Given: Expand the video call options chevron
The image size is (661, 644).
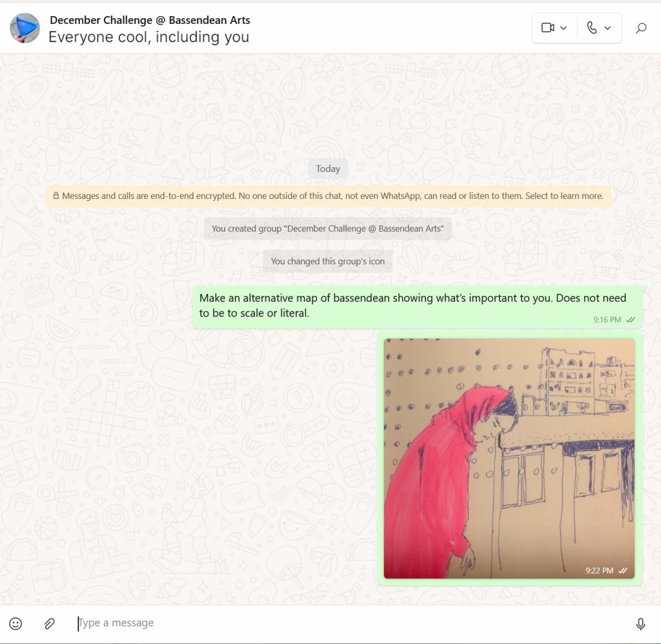Looking at the screenshot, I should (x=564, y=28).
